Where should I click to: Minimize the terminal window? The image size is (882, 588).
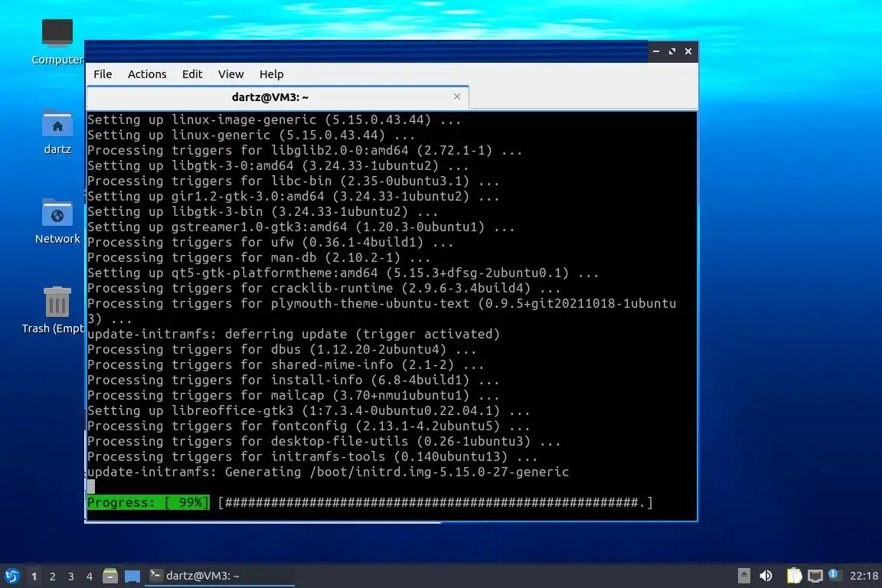[656, 51]
